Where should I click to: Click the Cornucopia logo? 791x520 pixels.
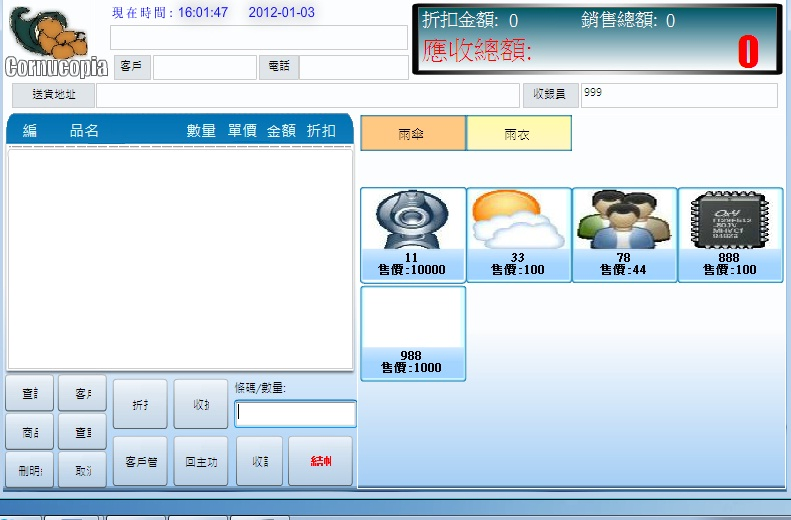coord(55,42)
